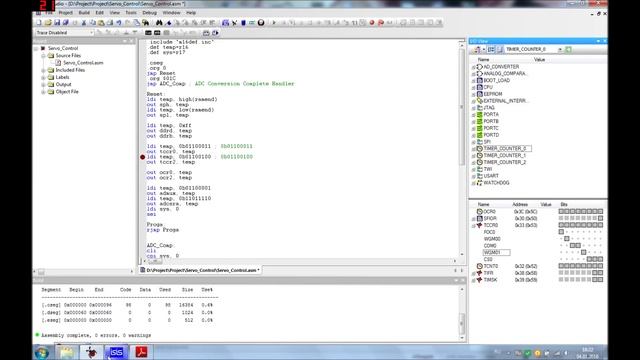Open the Build menu
Viewport: 640px width, 360px height.
[84, 13]
